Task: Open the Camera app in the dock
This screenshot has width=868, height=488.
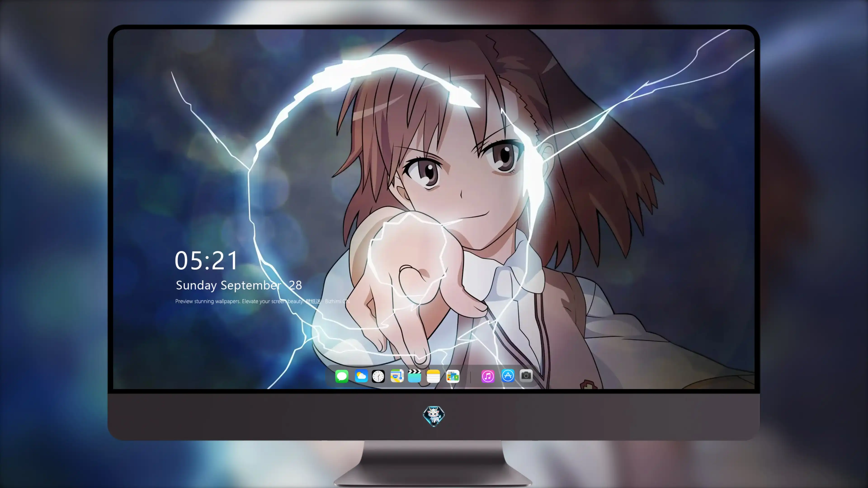Action: [x=526, y=375]
